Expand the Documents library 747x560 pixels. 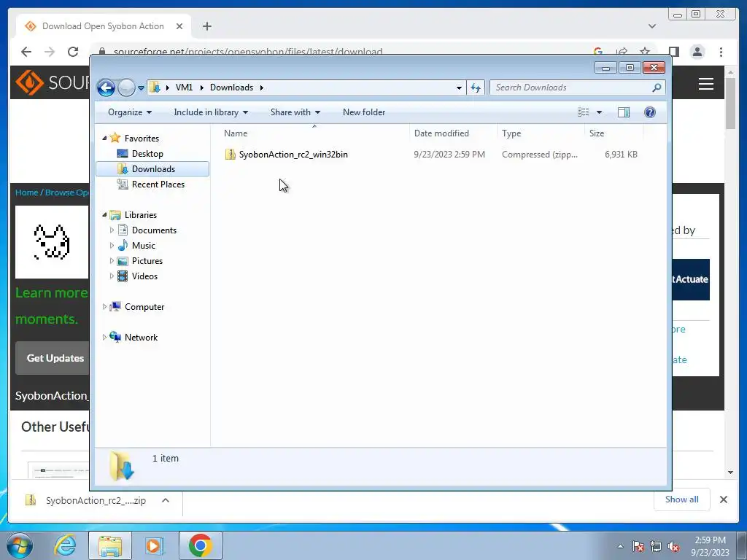(x=112, y=230)
